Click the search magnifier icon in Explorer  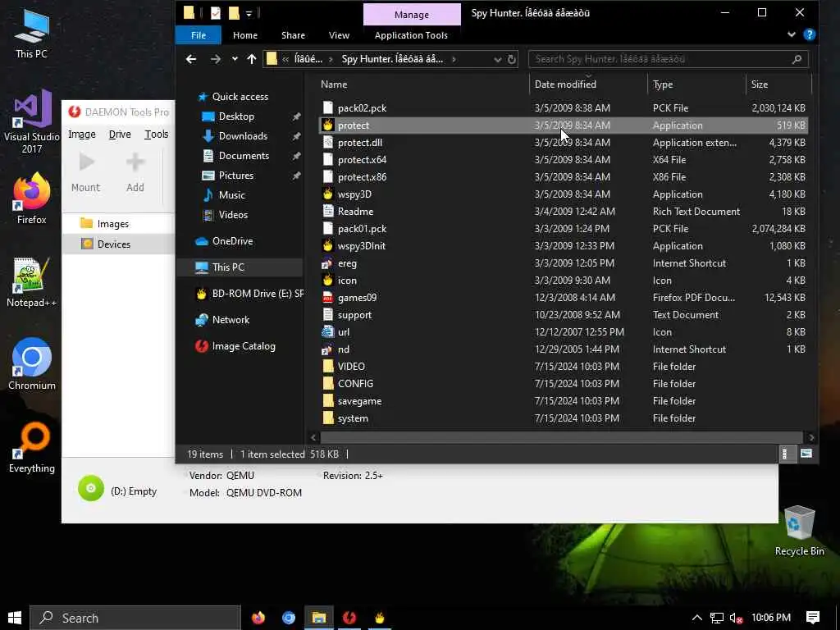[x=797, y=59]
